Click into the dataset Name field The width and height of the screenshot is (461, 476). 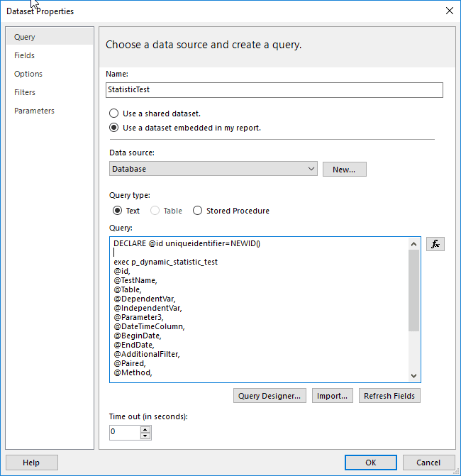tap(274, 90)
